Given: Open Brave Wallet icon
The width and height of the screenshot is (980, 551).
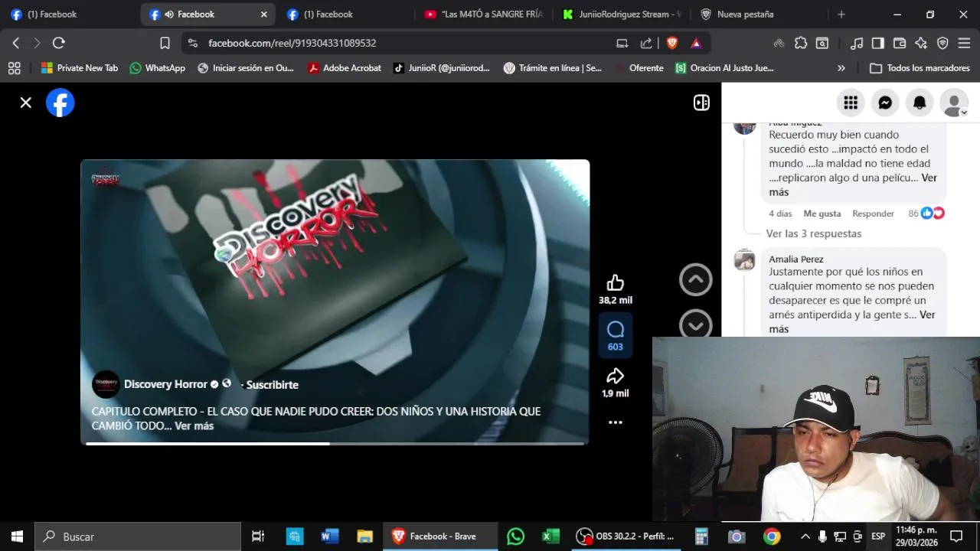Looking at the screenshot, I should coord(900,43).
